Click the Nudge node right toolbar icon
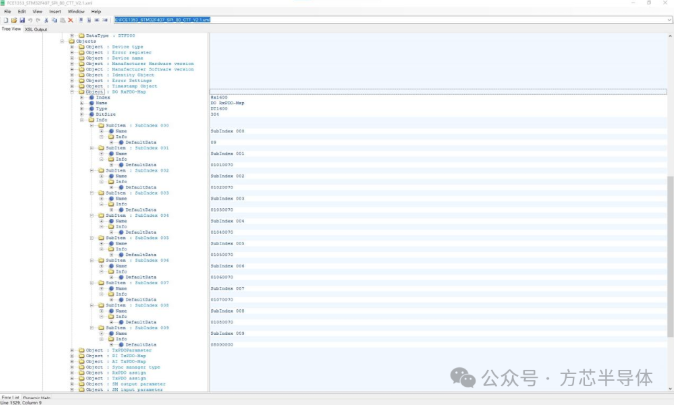Screen dimensions: 675x408 (105, 20)
